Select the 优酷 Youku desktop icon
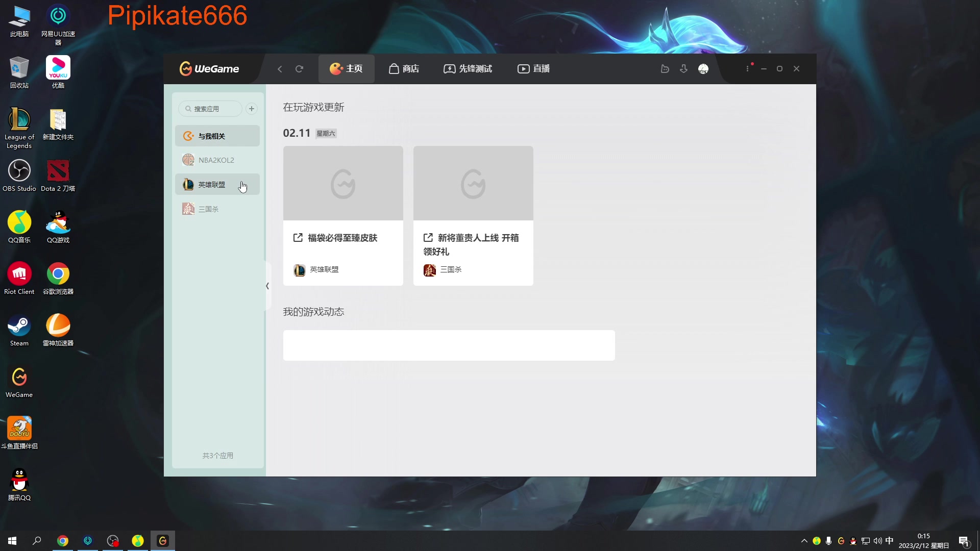The height and width of the screenshot is (551, 980). pos(58,73)
